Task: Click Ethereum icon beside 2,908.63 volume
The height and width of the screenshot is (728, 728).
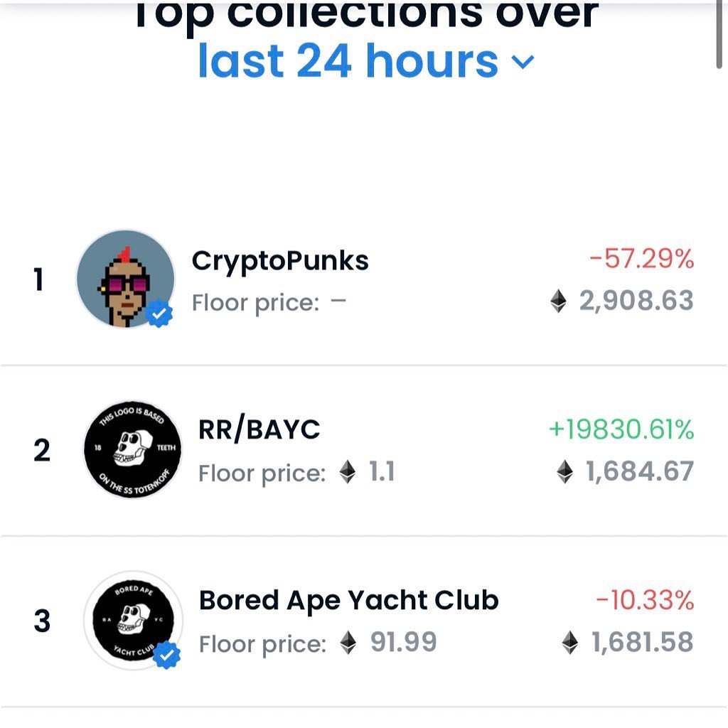Action: pyautogui.click(x=559, y=301)
